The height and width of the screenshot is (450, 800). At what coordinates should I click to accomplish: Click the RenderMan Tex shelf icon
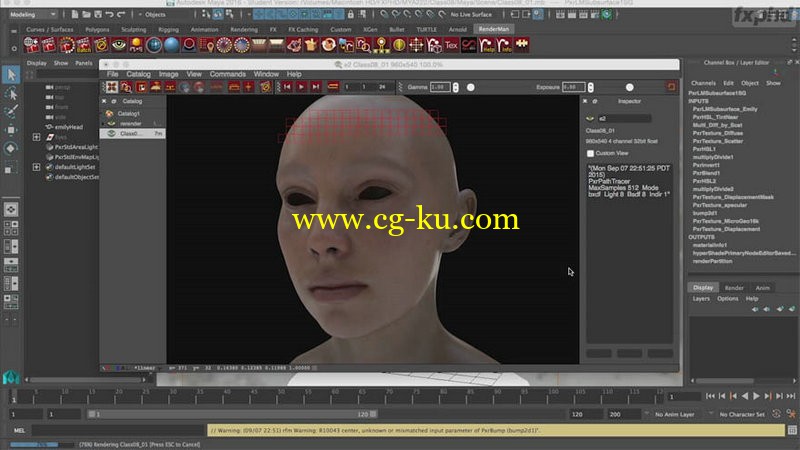[x=451, y=45]
